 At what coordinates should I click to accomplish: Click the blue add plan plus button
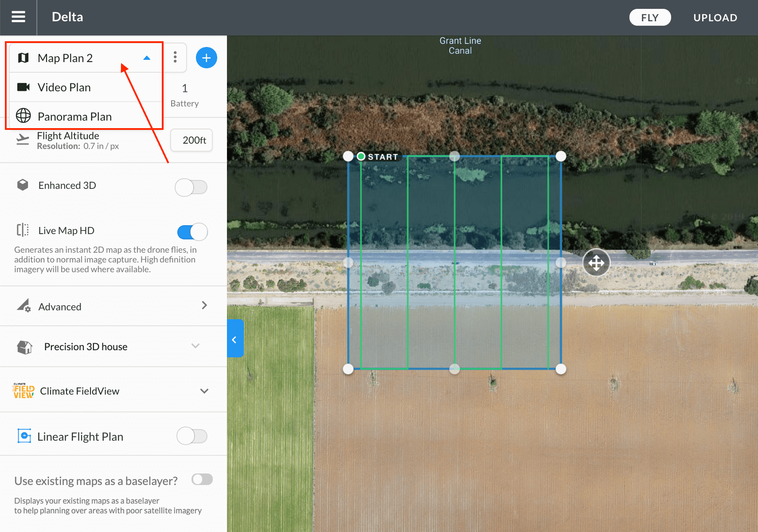coord(206,58)
